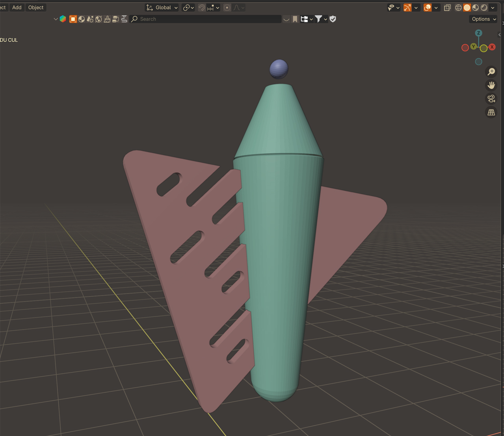
Task: Toggle the camera view icon
Action: [x=491, y=98]
